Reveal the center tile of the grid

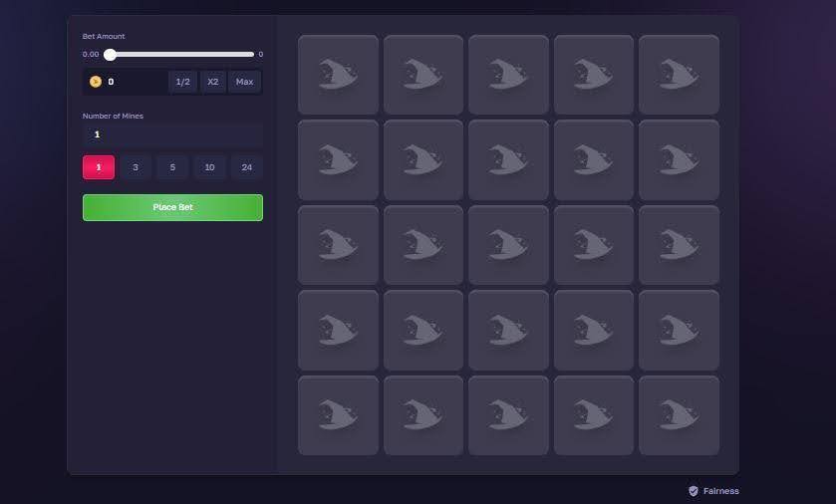[508, 245]
